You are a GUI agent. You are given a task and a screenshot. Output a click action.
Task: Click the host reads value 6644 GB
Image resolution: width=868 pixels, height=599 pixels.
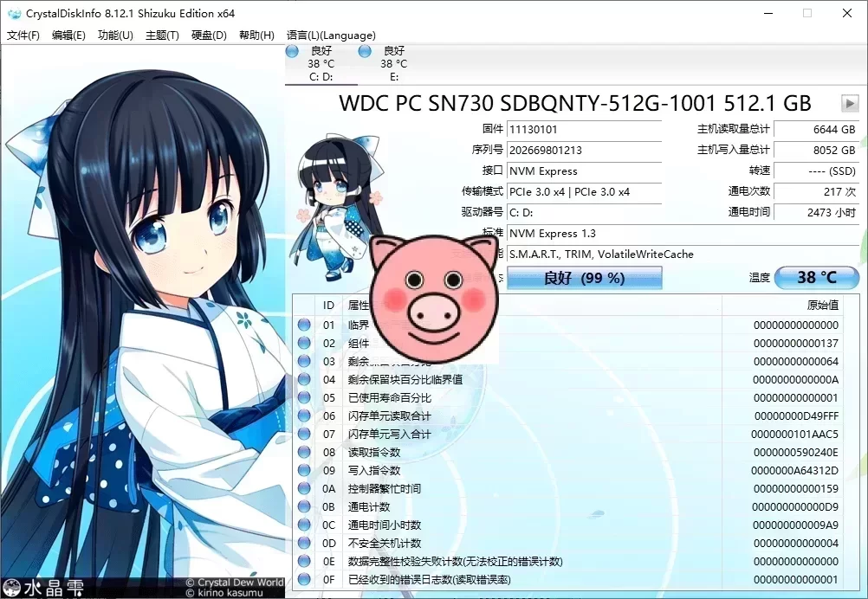817,130
